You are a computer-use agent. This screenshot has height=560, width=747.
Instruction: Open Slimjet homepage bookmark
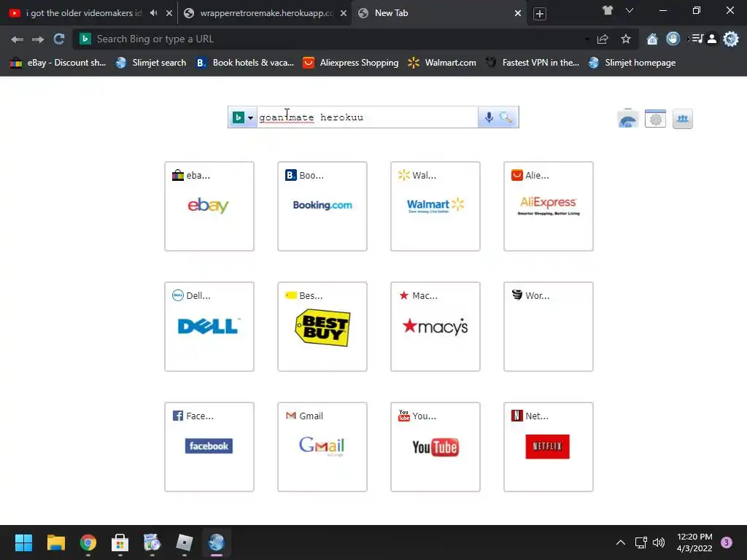pos(632,63)
